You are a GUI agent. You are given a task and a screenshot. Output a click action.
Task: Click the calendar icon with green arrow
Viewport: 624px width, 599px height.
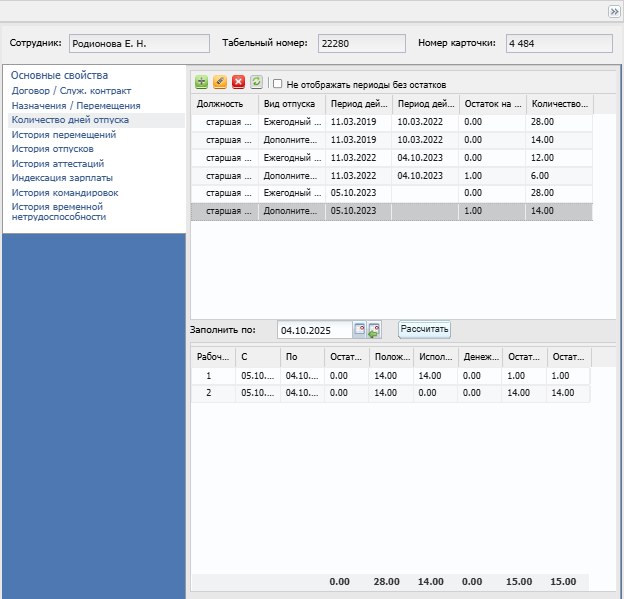point(374,330)
